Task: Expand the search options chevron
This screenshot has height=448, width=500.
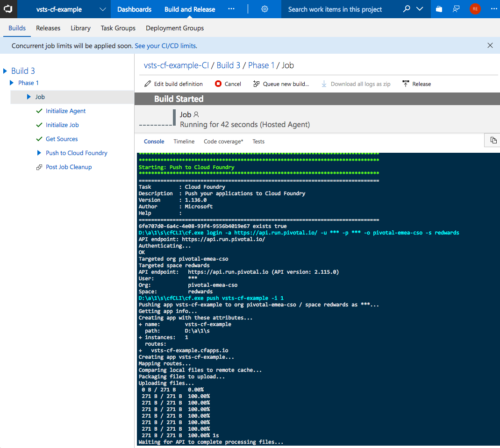Action: click(420, 9)
